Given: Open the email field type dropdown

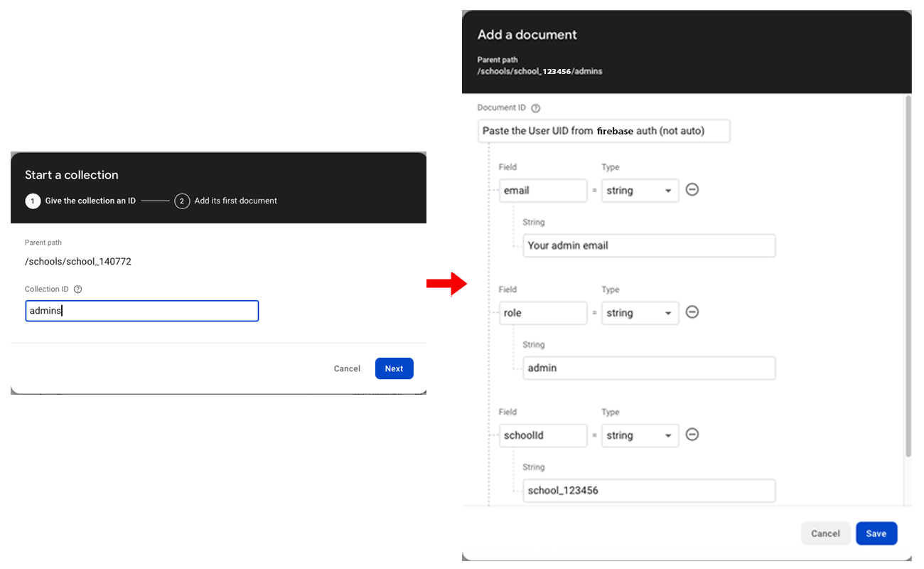Looking at the screenshot, I should [x=640, y=190].
